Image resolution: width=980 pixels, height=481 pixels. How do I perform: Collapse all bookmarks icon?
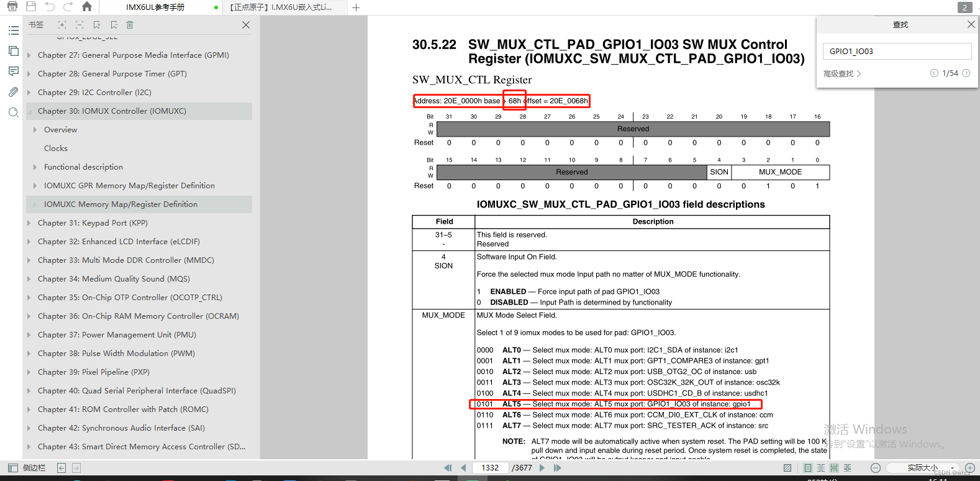tap(79, 25)
